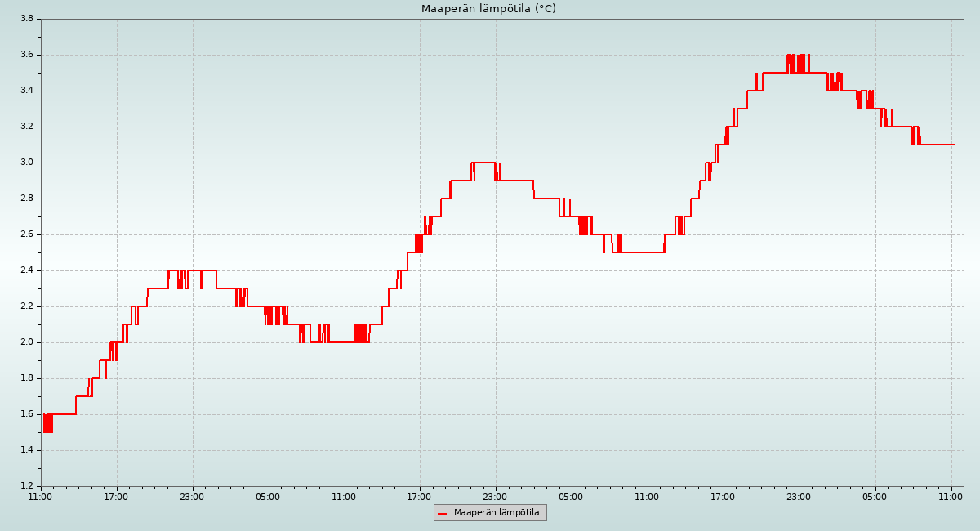Pick the 3.2 y-axis tick label
The width and height of the screenshot is (980, 531).
click(26, 127)
